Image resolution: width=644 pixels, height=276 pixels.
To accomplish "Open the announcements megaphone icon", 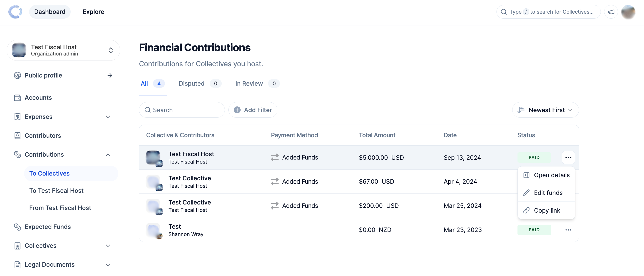I will point(611,12).
